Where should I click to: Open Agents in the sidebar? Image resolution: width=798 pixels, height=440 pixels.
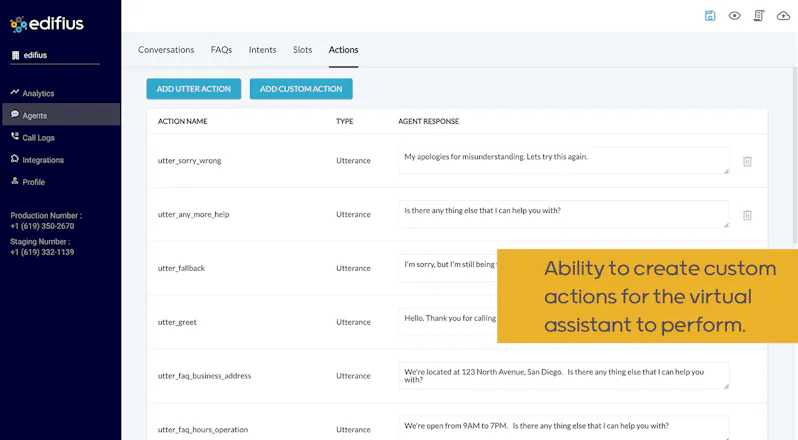61,114
